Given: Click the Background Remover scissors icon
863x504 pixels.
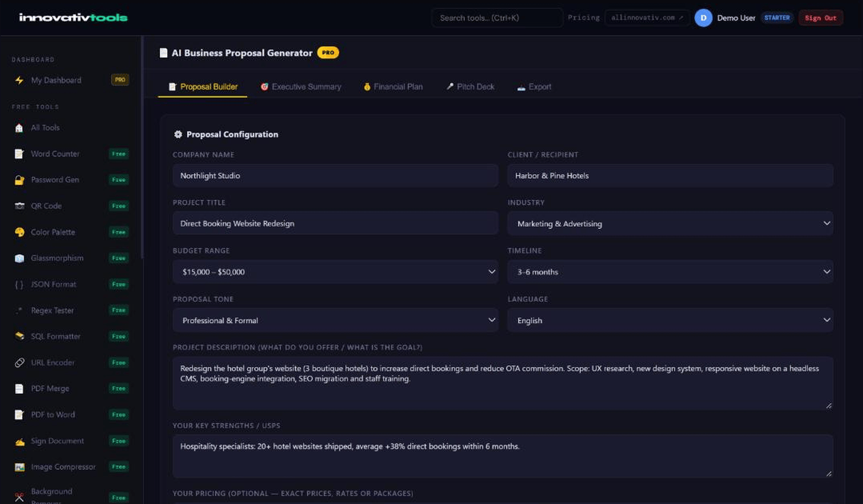Looking at the screenshot, I should coord(19,497).
